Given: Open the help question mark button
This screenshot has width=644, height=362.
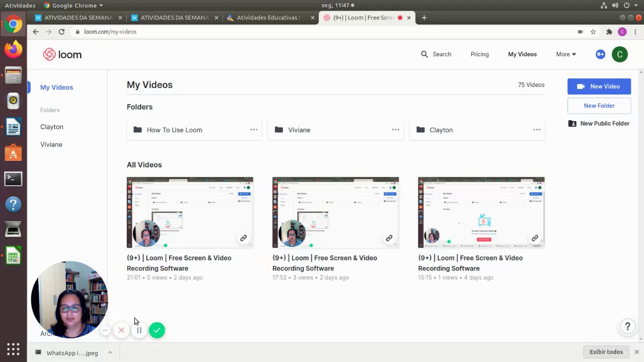Looking at the screenshot, I should click(x=627, y=327).
